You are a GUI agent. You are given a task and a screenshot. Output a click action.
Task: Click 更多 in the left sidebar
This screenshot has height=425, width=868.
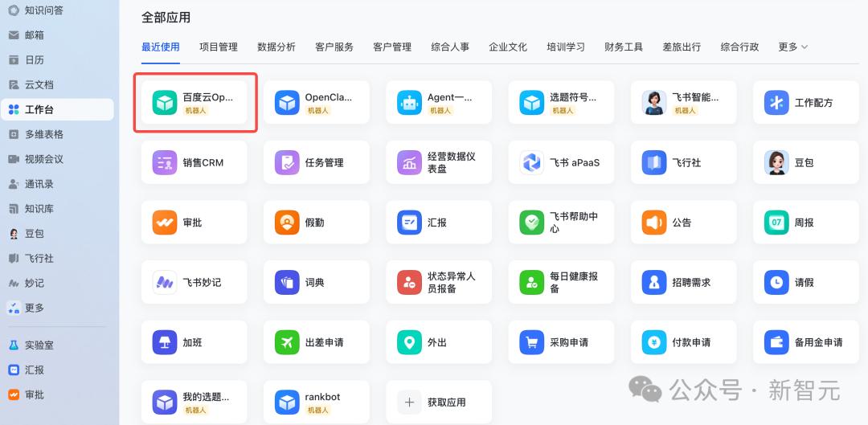(x=58, y=308)
